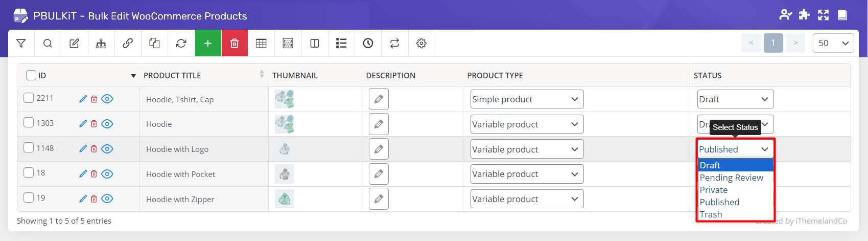The height and width of the screenshot is (241, 868).
Task: Click the search magnifier icon in toolbar
Action: (48, 43)
